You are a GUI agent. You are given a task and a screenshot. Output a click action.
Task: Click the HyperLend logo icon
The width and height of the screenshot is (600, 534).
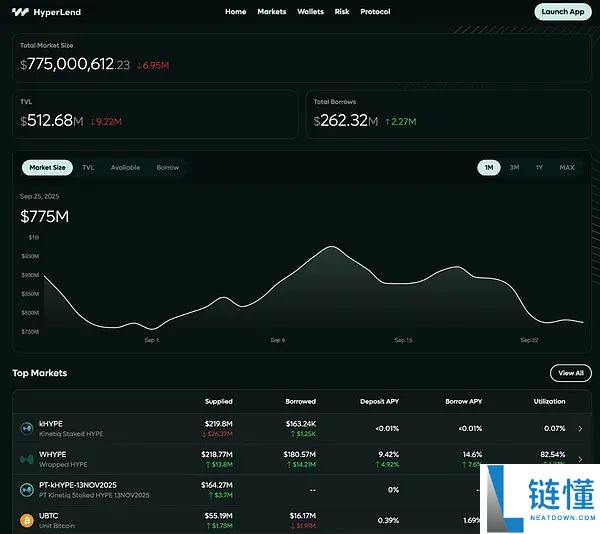(20, 12)
